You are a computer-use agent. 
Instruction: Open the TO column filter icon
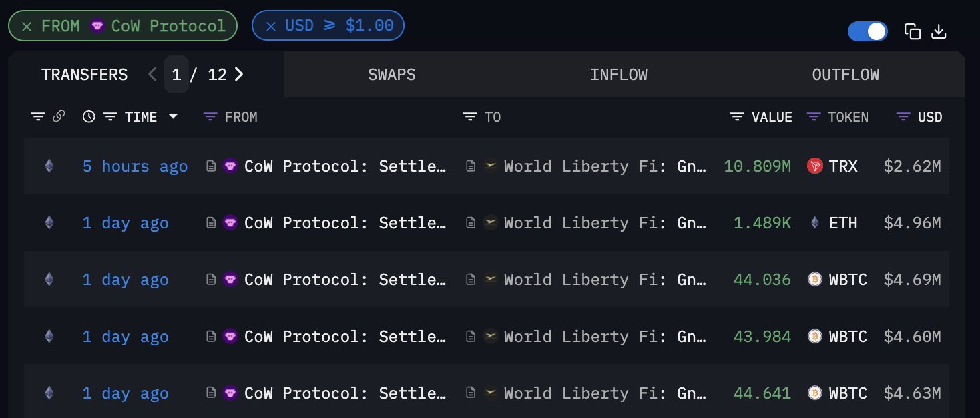click(x=470, y=117)
